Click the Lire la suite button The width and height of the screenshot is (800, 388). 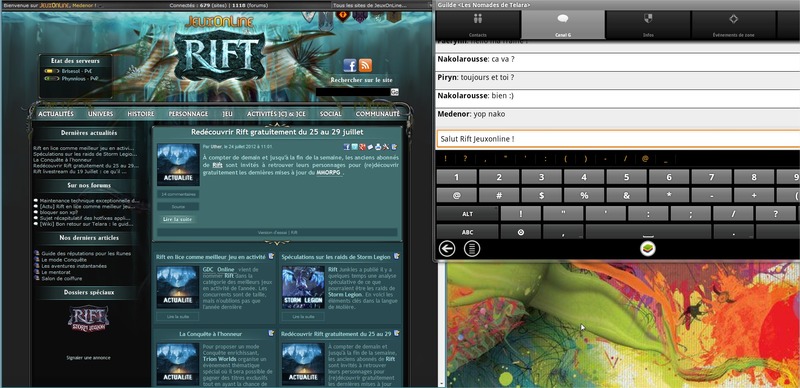178,219
